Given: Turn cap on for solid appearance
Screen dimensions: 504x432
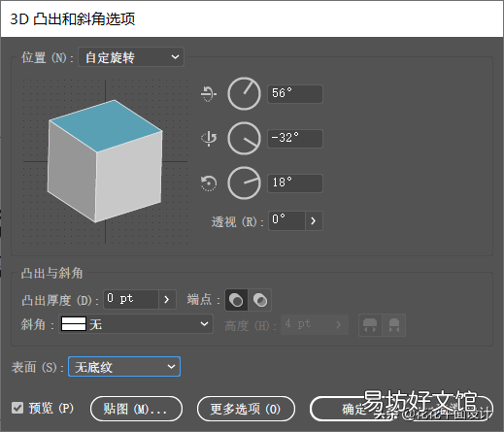Looking at the screenshot, I should (236, 300).
